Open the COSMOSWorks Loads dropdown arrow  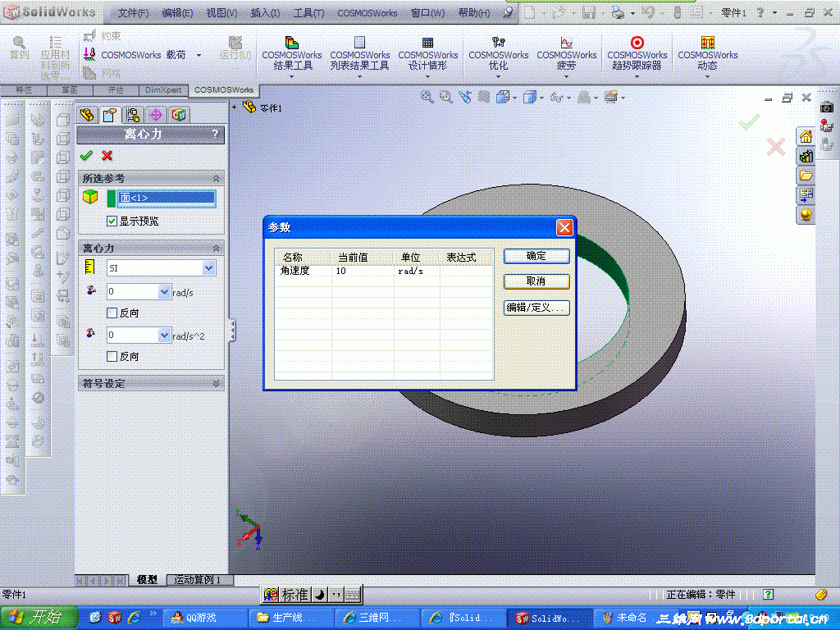tap(199, 55)
